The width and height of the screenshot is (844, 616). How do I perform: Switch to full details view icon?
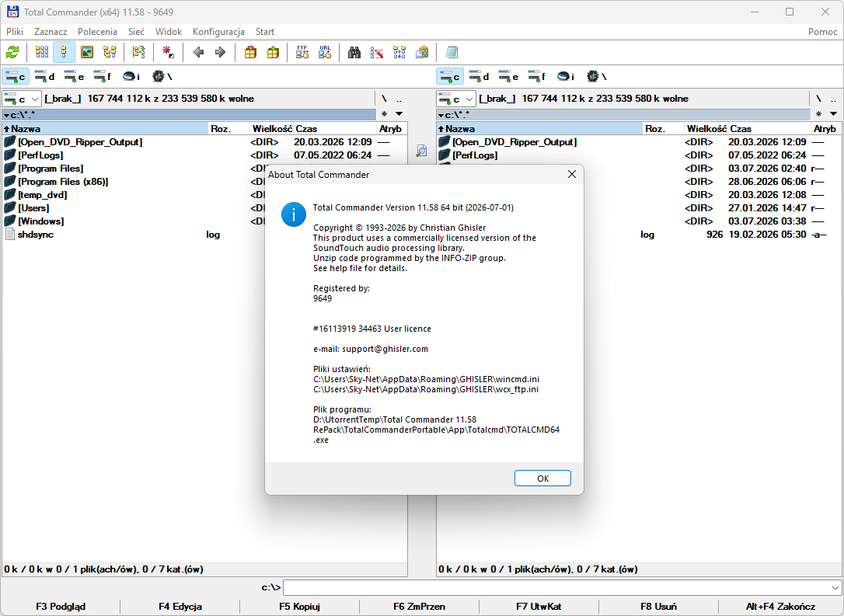(x=64, y=52)
